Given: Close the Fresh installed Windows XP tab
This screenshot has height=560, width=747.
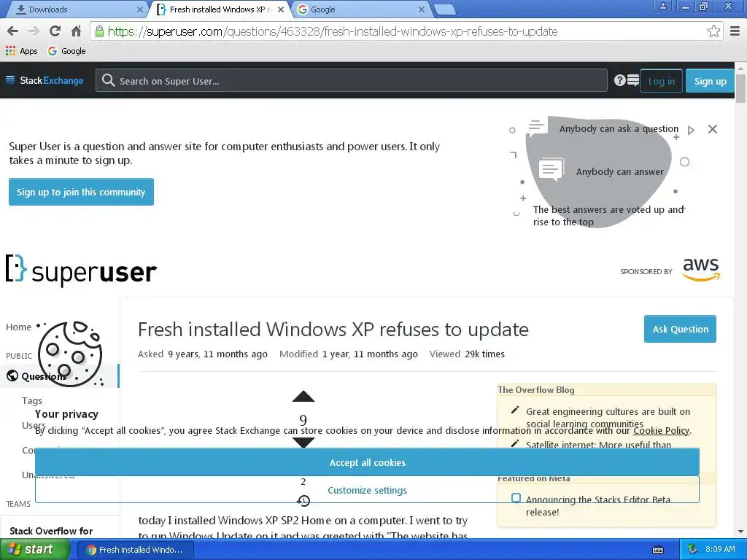Looking at the screenshot, I should pyautogui.click(x=281, y=9).
